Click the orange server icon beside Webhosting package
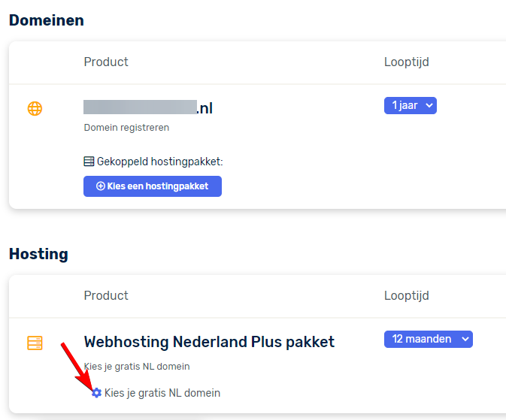The height and width of the screenshot is (420, 506). click(x=35, y=343)
